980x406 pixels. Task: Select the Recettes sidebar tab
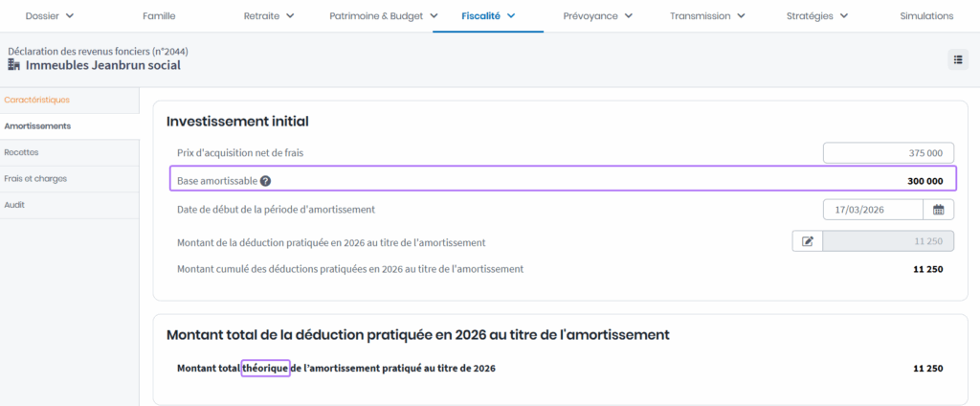[21, 152]
